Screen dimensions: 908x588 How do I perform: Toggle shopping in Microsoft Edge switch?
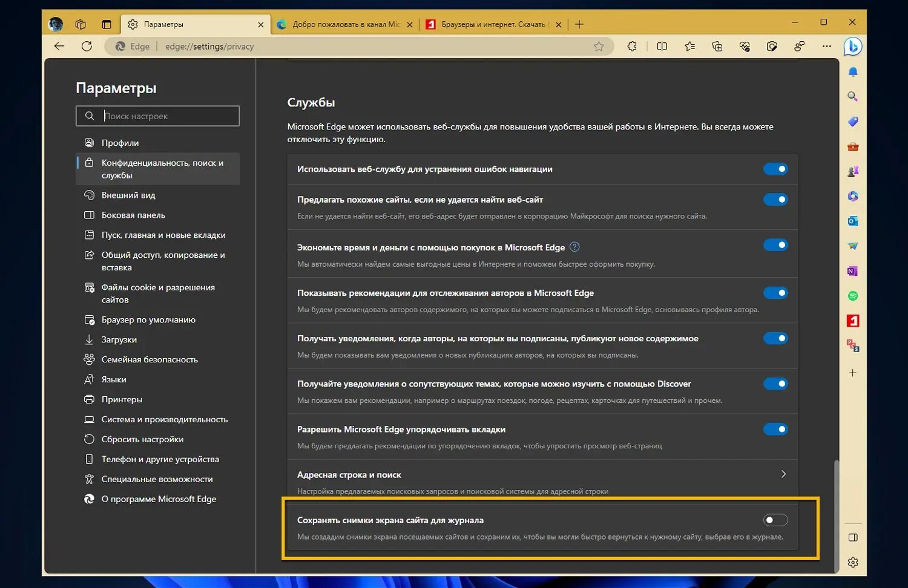[x=775, y=244]
